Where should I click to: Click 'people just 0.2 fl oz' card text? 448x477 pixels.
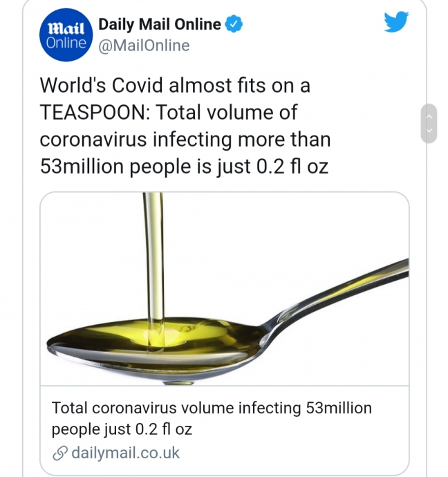[122, 429]
